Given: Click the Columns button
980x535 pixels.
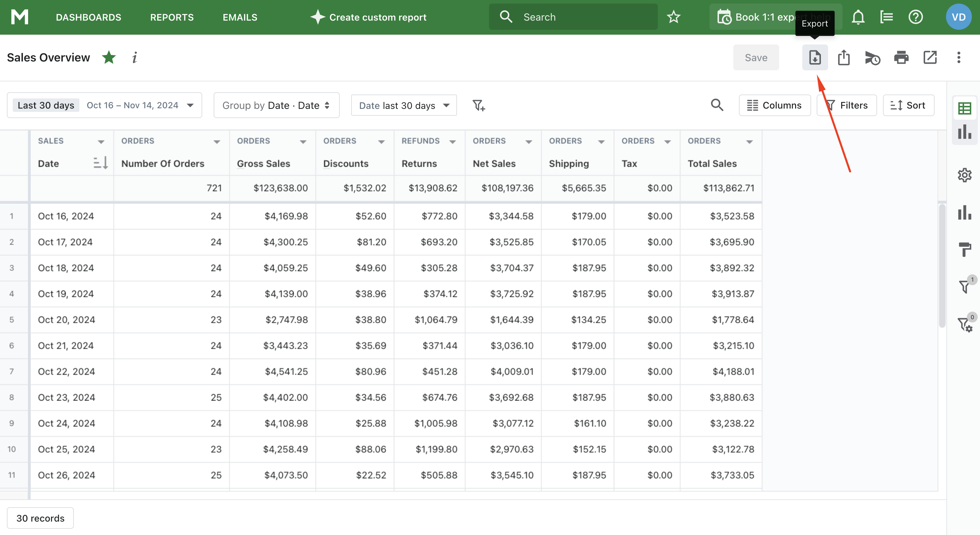Looking at the screenshot, I should 774,105.
